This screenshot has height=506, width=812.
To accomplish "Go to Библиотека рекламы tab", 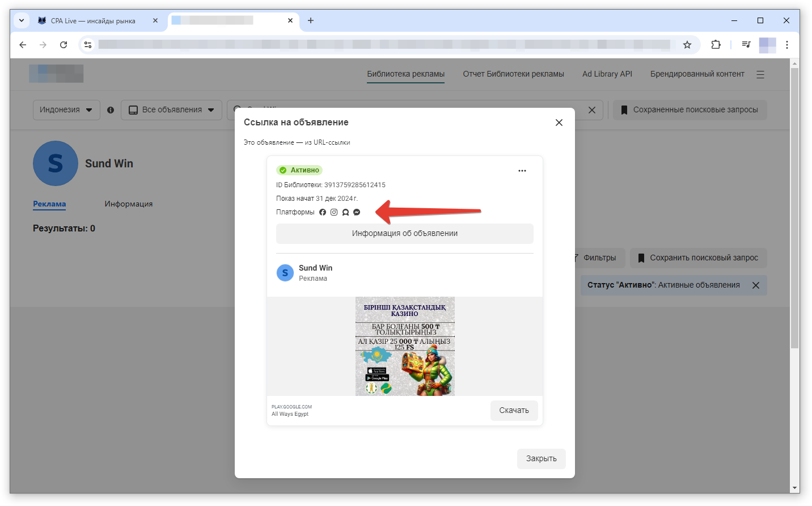I will (x=405, y=74).
